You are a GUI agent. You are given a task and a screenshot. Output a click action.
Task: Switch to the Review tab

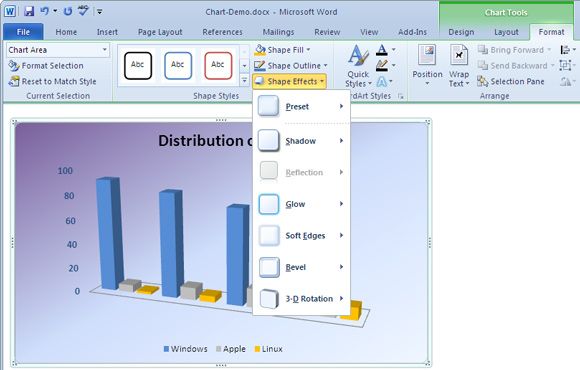(327, 32)
